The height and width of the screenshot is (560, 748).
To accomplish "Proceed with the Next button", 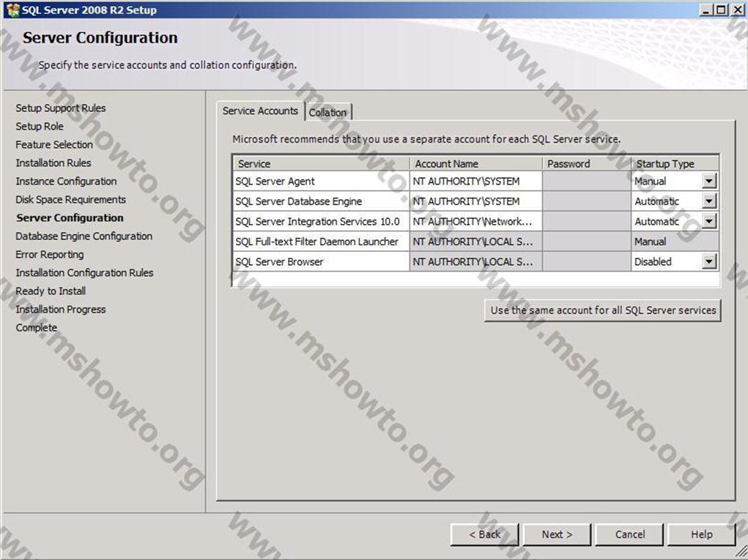I will [x=557, y=534].
